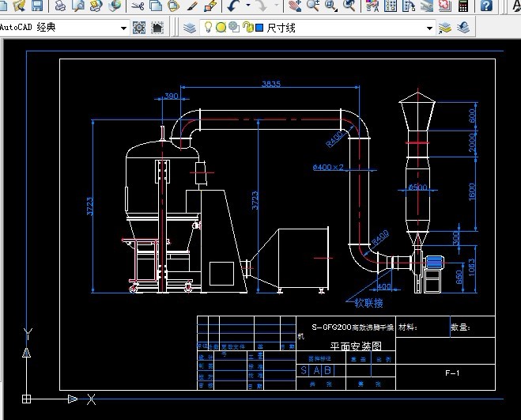521x420 pixels.
Task: Open the Block Editor
Action: coord(210,6)
